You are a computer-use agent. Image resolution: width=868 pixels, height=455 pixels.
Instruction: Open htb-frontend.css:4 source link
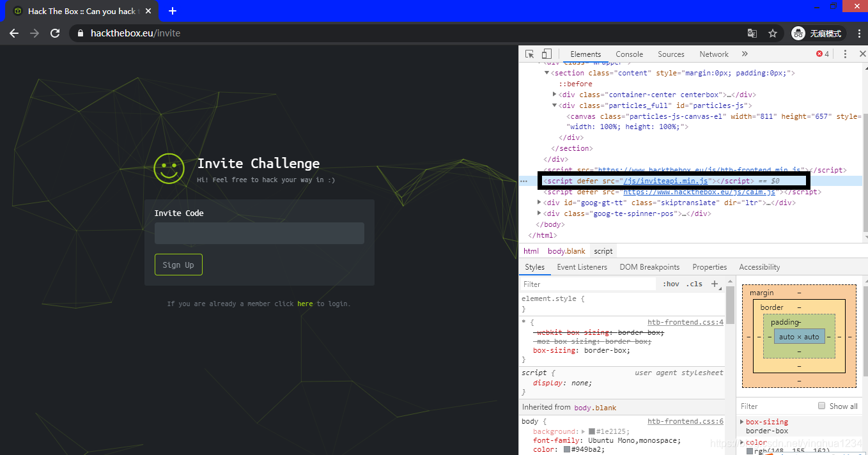(x=685, y=323)
